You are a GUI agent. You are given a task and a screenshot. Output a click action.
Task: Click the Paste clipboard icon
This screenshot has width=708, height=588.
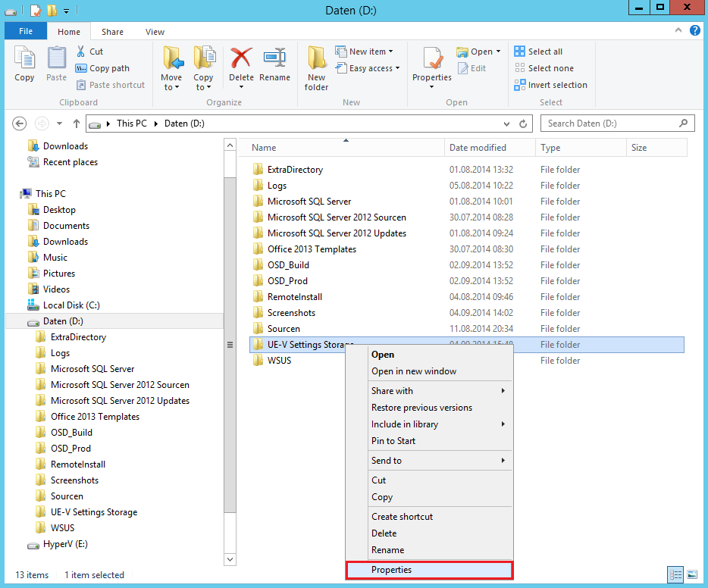point(56,58)
